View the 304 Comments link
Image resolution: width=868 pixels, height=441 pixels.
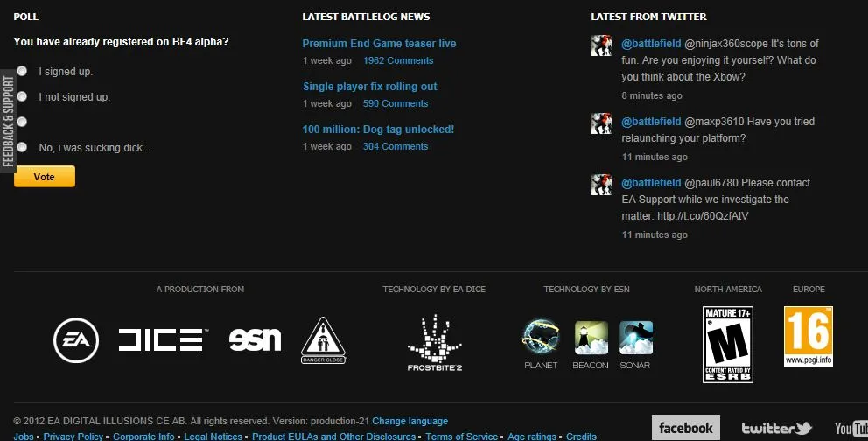tap(395, 147)
